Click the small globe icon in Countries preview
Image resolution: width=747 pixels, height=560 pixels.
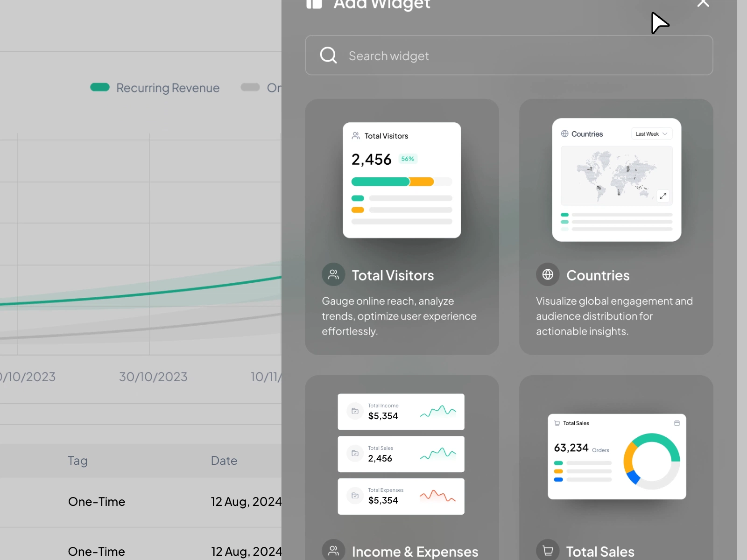click(565, 134)
